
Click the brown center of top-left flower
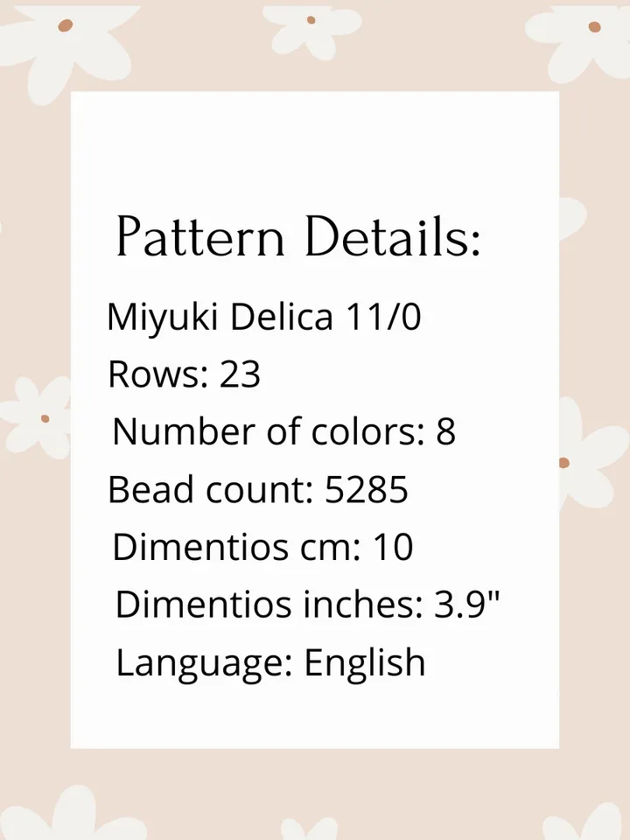point(66,25)
